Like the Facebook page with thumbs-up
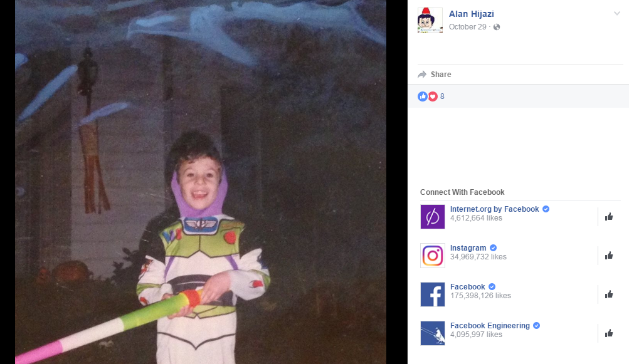The height and width of the screenshot is (364, 629). [x=609, y=294]
